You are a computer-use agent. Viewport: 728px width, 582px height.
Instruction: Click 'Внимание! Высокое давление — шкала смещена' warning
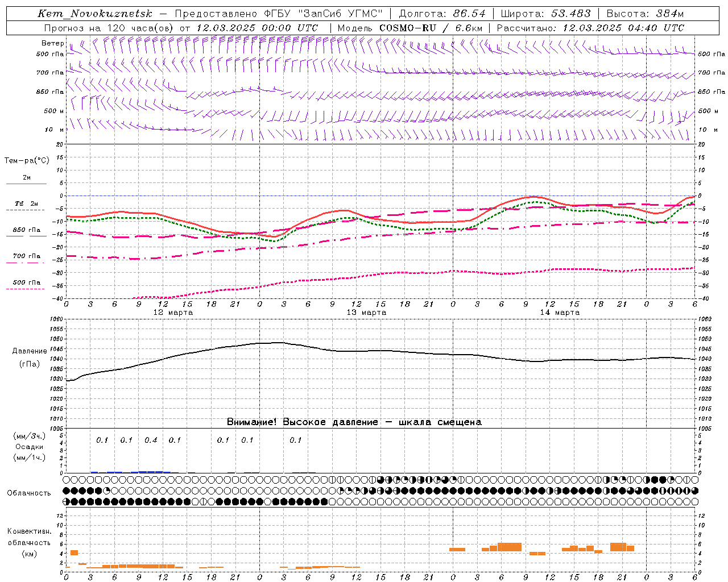[x=354, y=422]
